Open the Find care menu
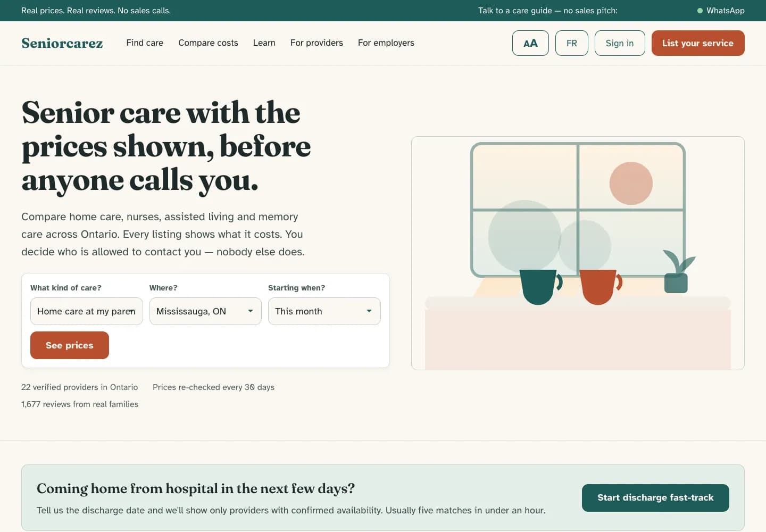Viewport: 766px width, 532px height. (145, 43)
